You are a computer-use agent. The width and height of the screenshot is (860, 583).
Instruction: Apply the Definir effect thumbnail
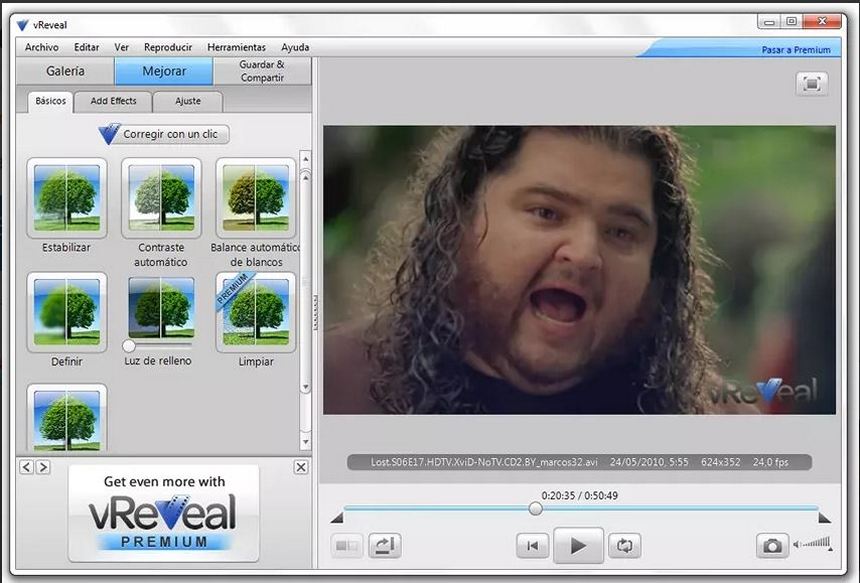(x=67, y=312)
